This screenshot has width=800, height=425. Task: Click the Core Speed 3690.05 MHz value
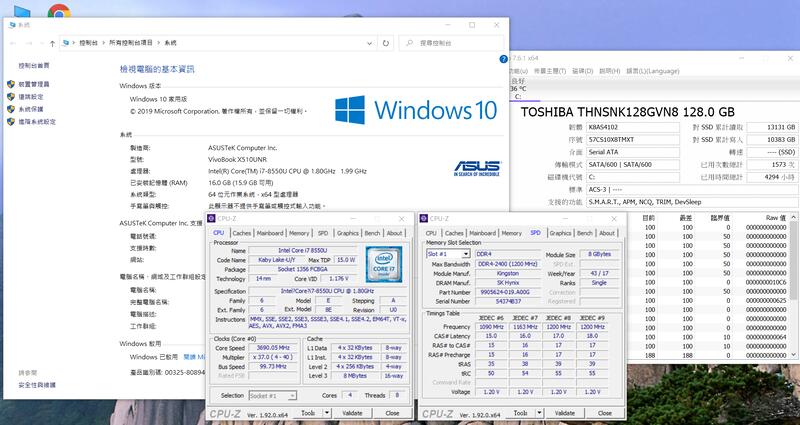point(273,348)
